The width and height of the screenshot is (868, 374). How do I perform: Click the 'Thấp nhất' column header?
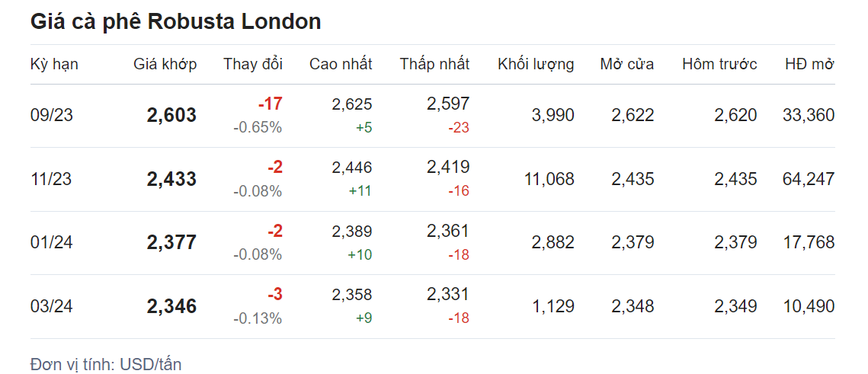click(x=434, y=64)
